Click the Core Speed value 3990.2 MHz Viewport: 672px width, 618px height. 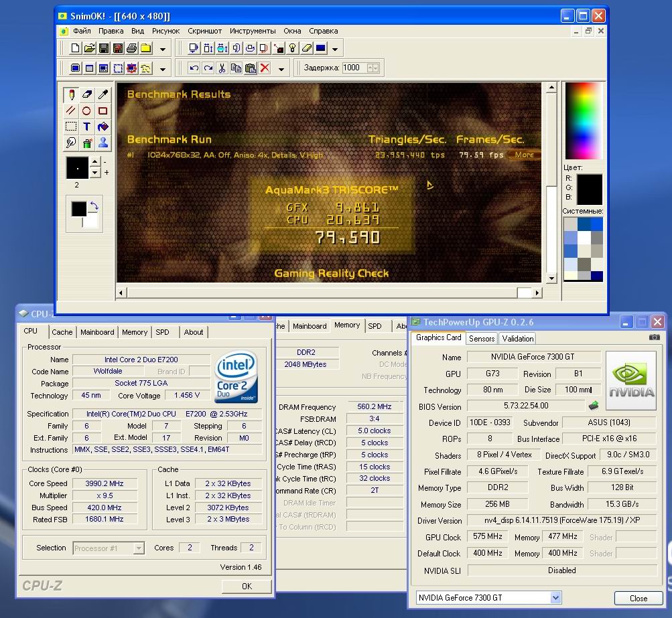tap(105, 483)
